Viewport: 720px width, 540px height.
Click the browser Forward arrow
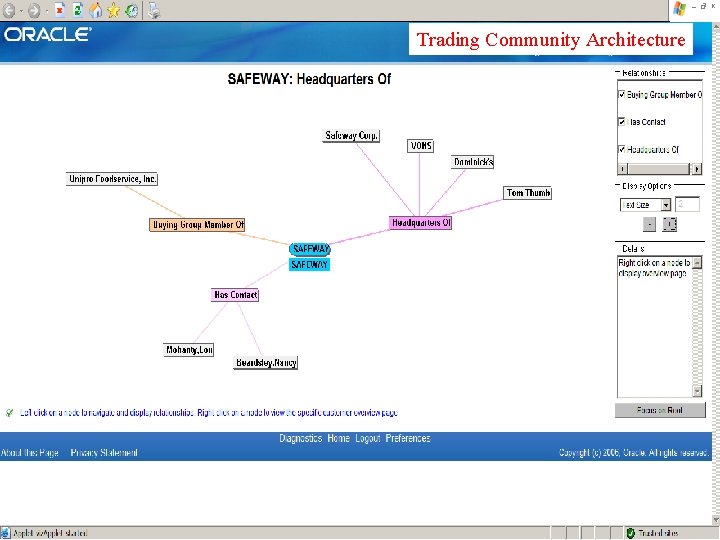[x=34, y=10]
